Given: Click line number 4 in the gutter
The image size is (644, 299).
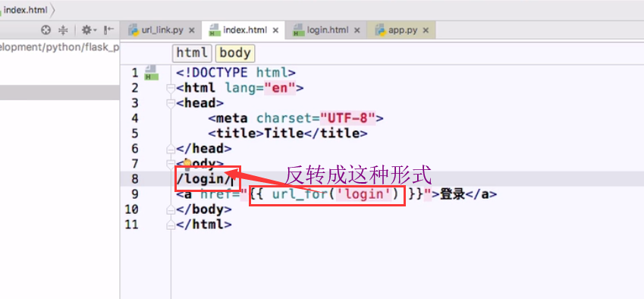Looking at the screenshot, I should coord(135,118).
